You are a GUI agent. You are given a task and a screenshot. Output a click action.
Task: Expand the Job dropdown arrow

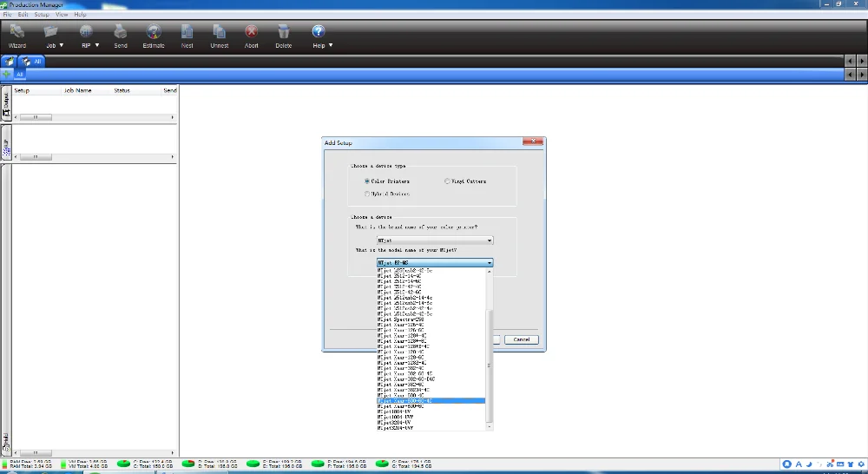62,45
